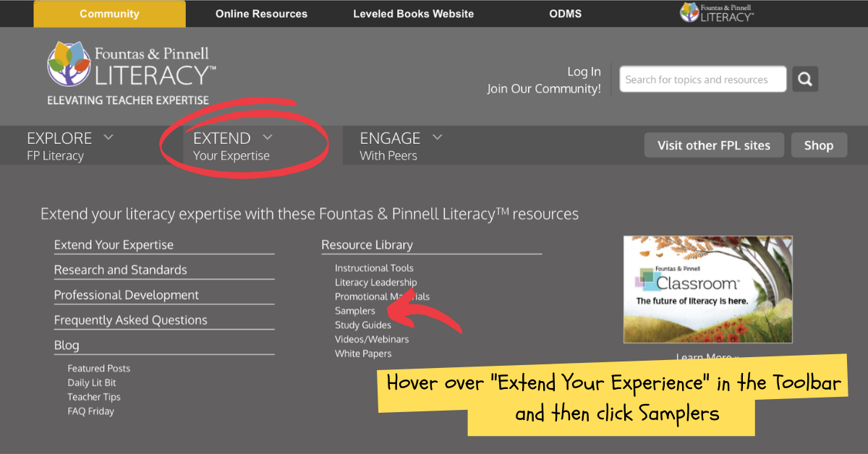Screen dimensions: 868x454
Task: Open Research and Standards
Action: [x=120, y=270]
